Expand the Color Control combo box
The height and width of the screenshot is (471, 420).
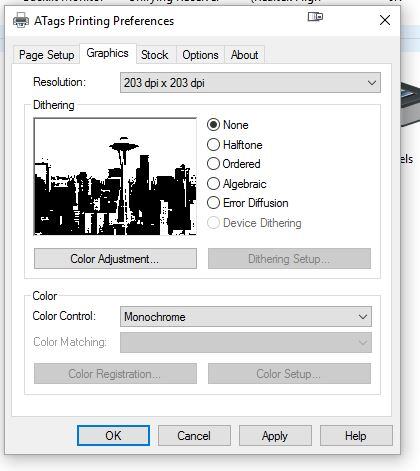pyautogui.click(x=246, y=316)
